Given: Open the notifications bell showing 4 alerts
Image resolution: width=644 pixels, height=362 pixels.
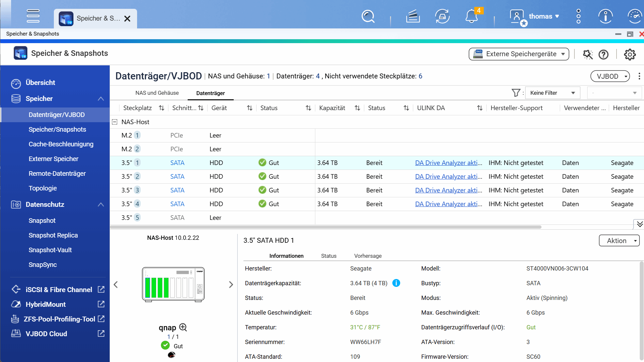Looking at the screenshot, I should click(471, 16).
